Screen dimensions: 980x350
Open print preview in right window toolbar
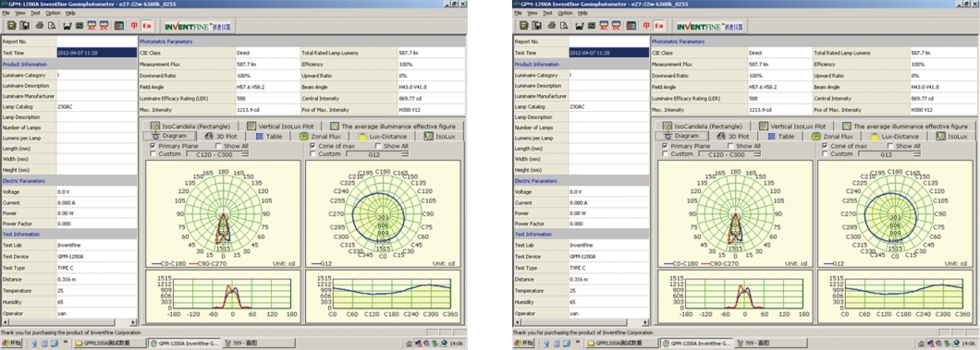[563, 26]
